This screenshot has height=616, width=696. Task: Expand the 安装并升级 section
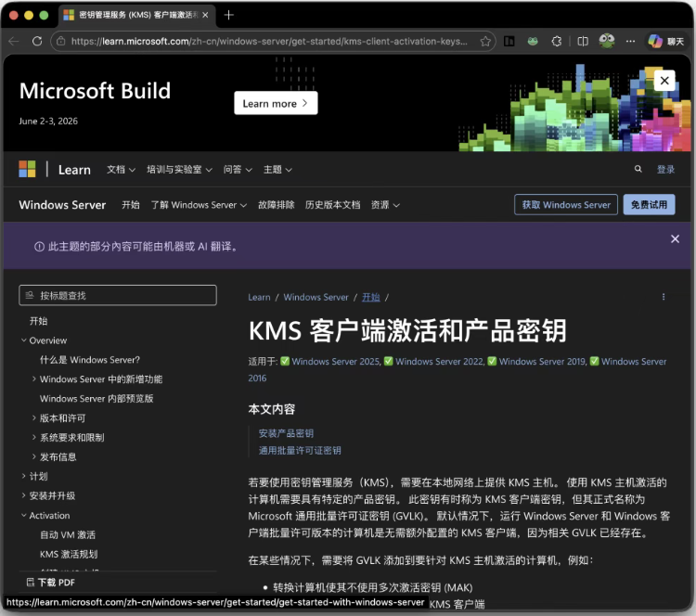[x=23, y=495]
